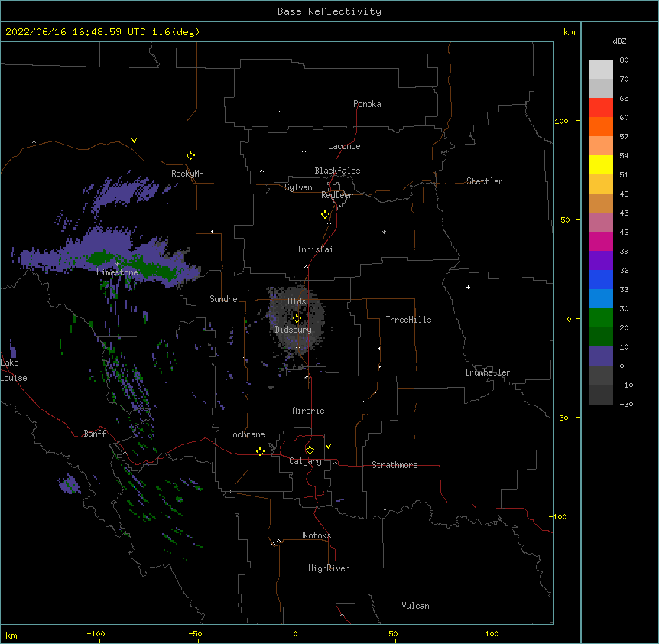Click the Lacombe town label
The image size is (659, 644).
click(344, 146)
